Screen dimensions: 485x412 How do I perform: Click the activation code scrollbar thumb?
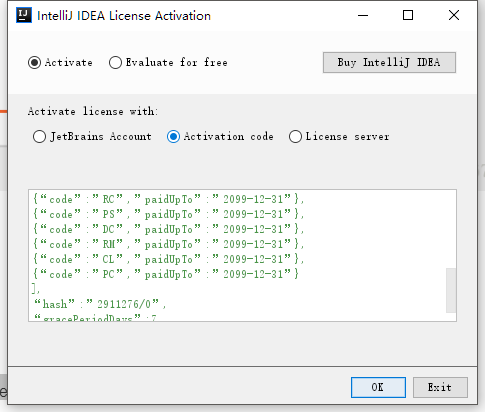(451, 290)
